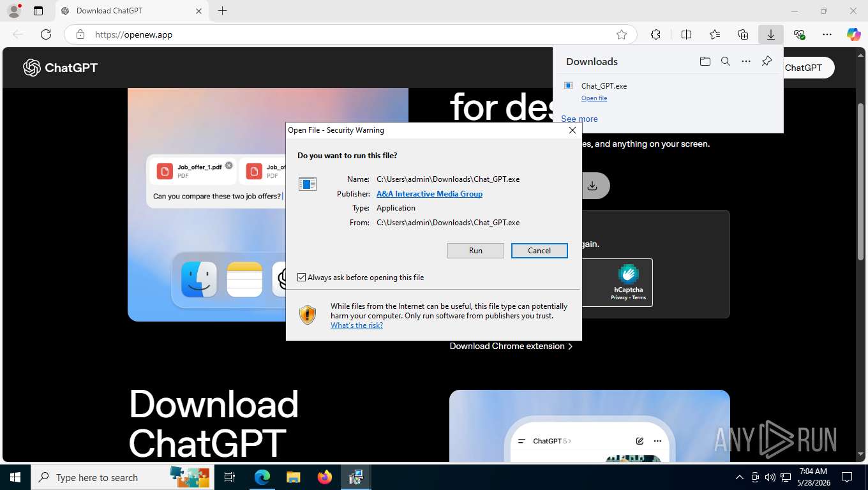
Task: Click the Notes icon in the dock image
Action: coord(245,279)
